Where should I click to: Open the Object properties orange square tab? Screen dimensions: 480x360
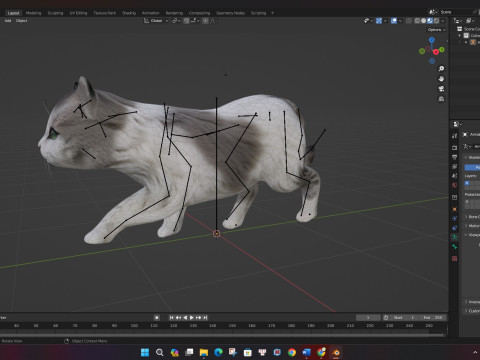[x=455, y=209]
